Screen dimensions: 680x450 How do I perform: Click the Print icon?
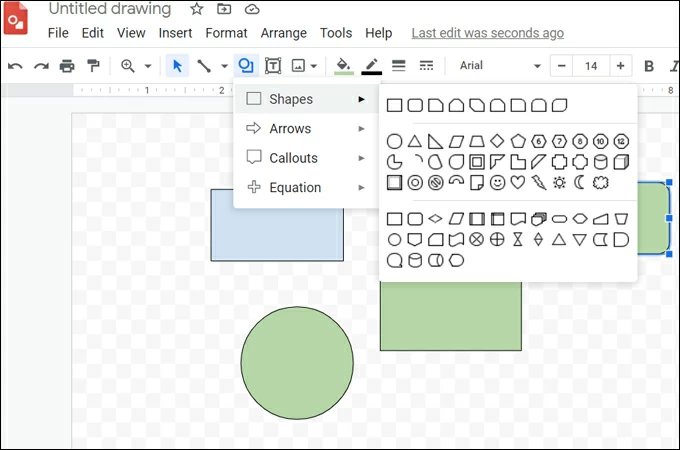point(67,66)
